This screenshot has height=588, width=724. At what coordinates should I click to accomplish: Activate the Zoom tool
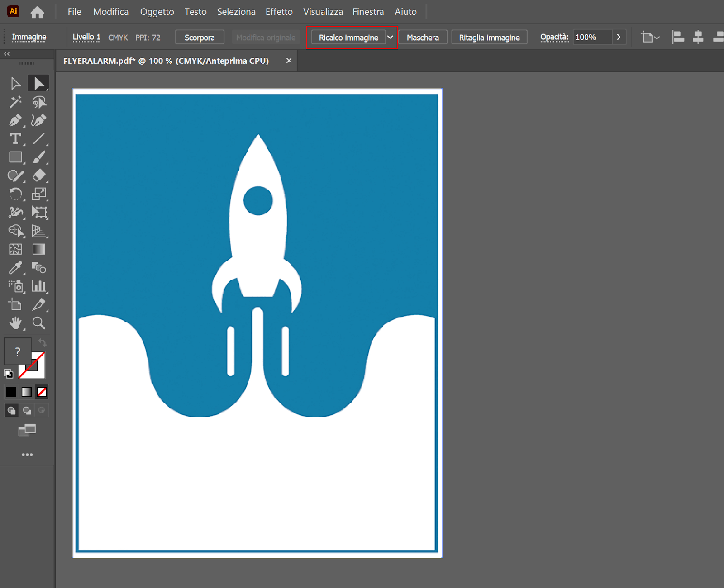point(38,323)
